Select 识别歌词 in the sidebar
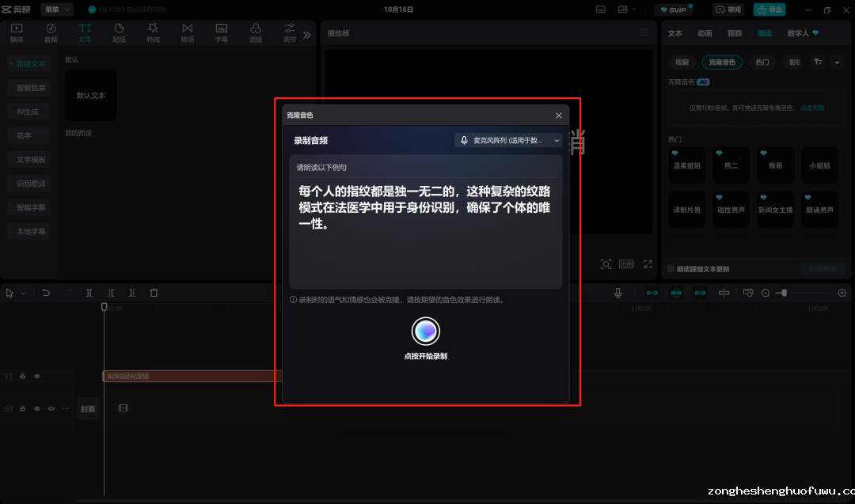 (x=29, y=184)
